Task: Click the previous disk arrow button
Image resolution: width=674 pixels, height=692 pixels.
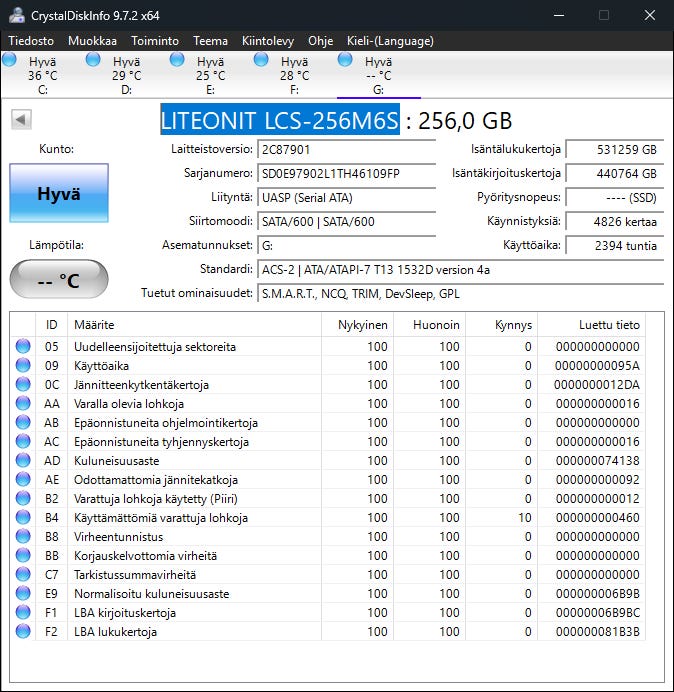Action: pyautogui.click(x=20, y=120)
